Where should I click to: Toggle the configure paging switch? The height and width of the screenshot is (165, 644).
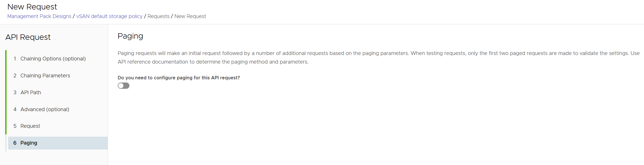click(123, 86)
